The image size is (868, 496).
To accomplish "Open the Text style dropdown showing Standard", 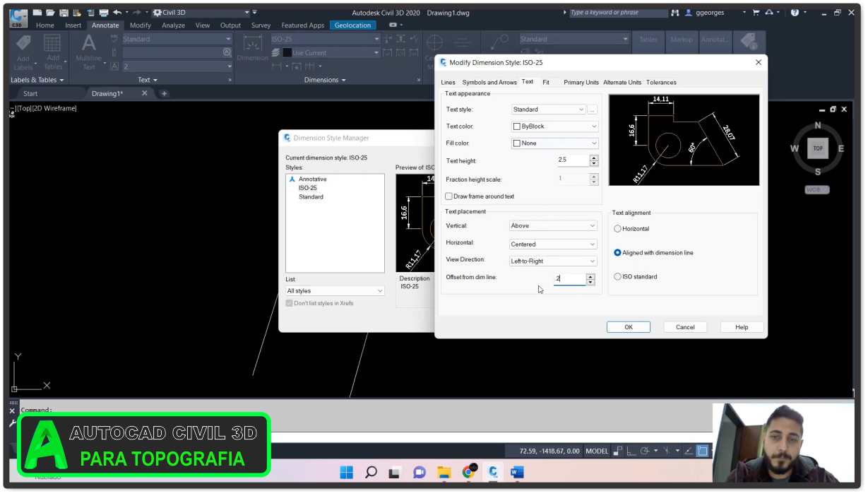I will point(549,110).
